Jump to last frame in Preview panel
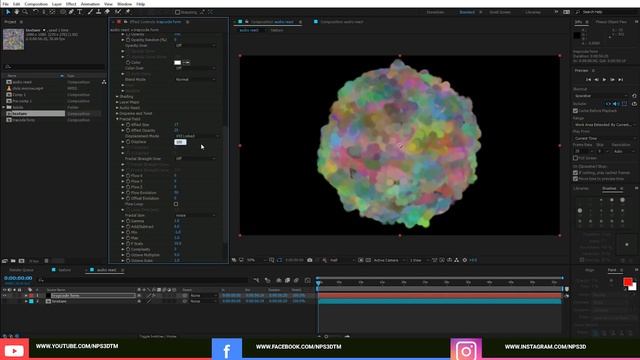The width and height of the screenshot is (640, 360). point(621,80)
